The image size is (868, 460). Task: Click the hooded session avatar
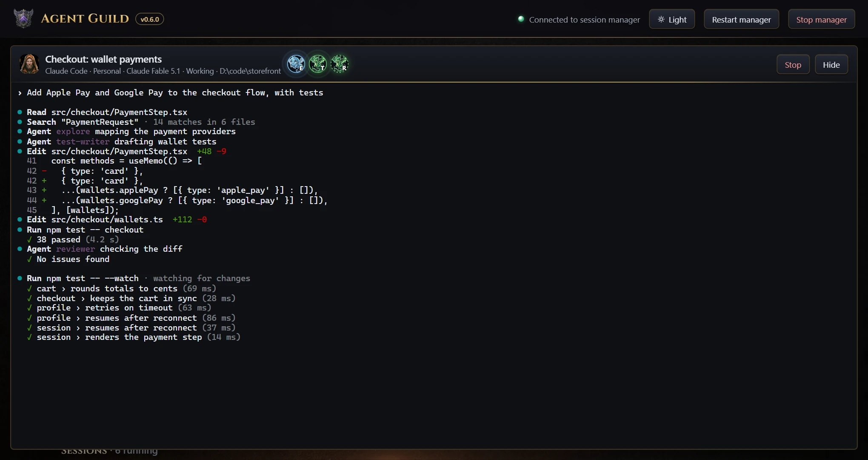(x=29, y=64)
